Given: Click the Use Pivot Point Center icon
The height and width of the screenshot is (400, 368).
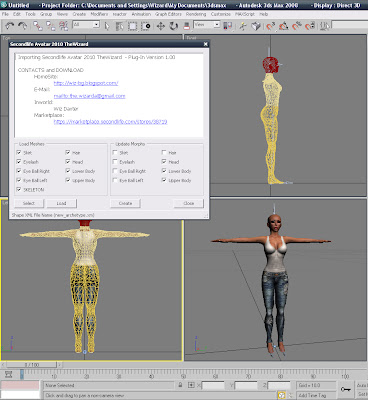Looking at the screenshot, I should tap(228, 26).
